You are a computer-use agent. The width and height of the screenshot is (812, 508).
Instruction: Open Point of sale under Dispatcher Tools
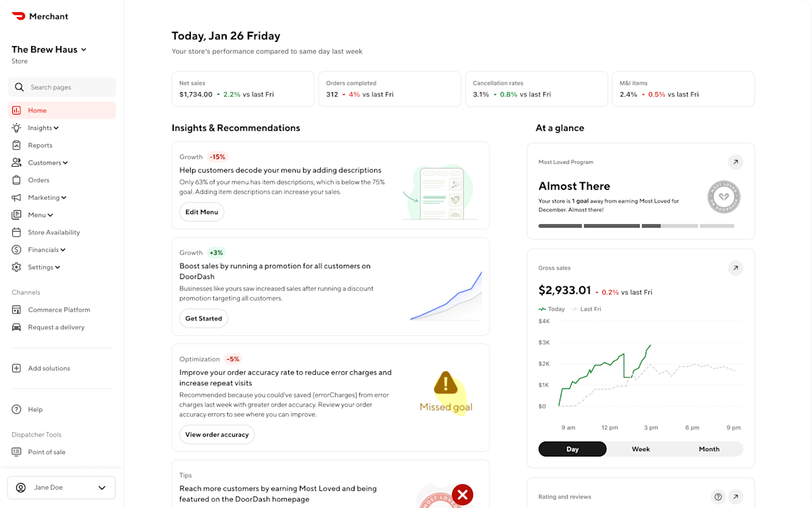46,452
